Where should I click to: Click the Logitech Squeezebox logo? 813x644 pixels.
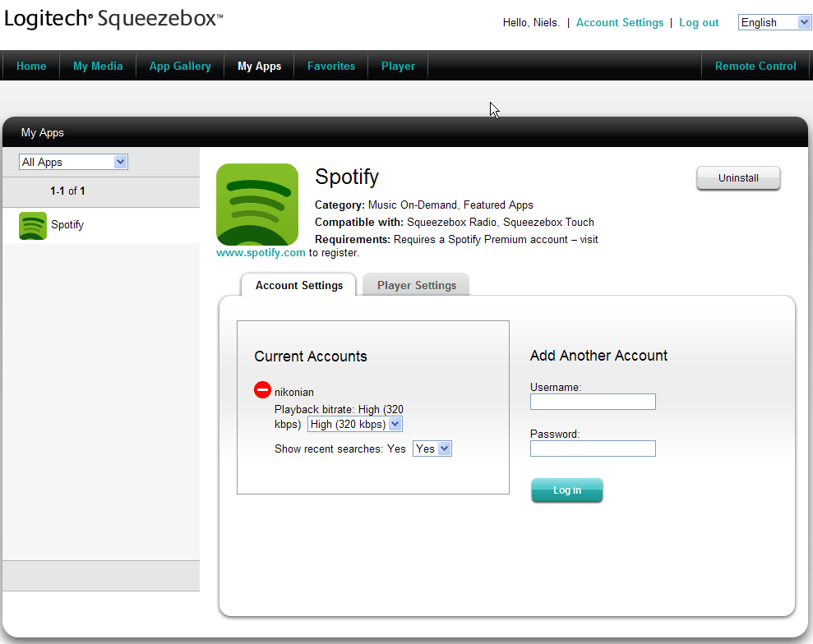coord(113,19)
